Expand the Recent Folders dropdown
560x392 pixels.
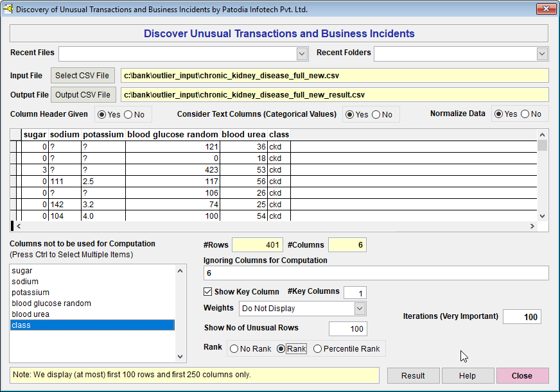pos(542,53)
